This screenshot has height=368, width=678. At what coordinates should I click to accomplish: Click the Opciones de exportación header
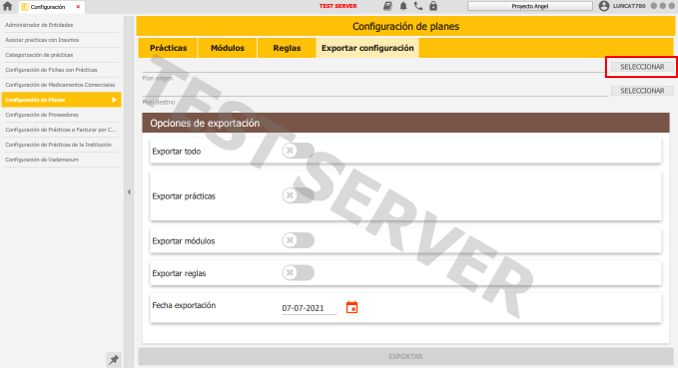406,123
